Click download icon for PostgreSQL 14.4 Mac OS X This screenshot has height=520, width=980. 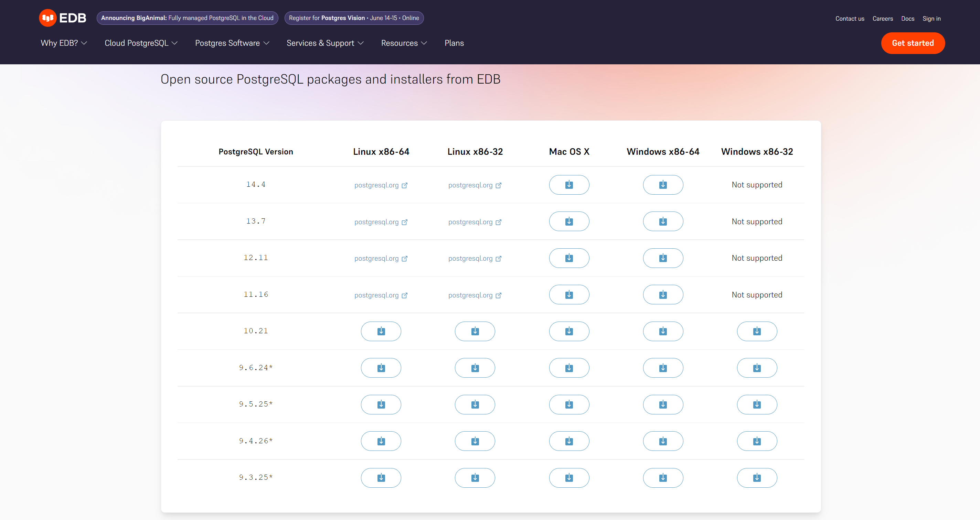(x=569, y=185)
